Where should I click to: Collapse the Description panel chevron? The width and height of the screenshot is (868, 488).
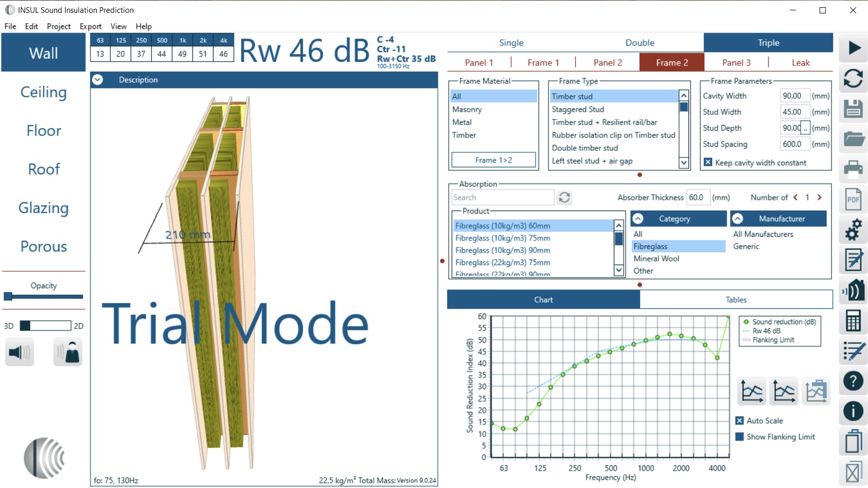(x=98, y=80)
